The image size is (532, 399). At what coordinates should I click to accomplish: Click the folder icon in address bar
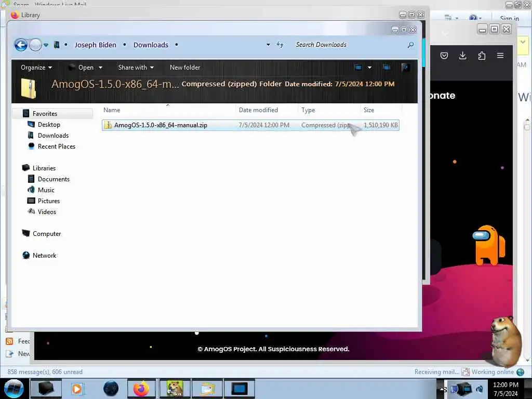click(x=57, y=45)
